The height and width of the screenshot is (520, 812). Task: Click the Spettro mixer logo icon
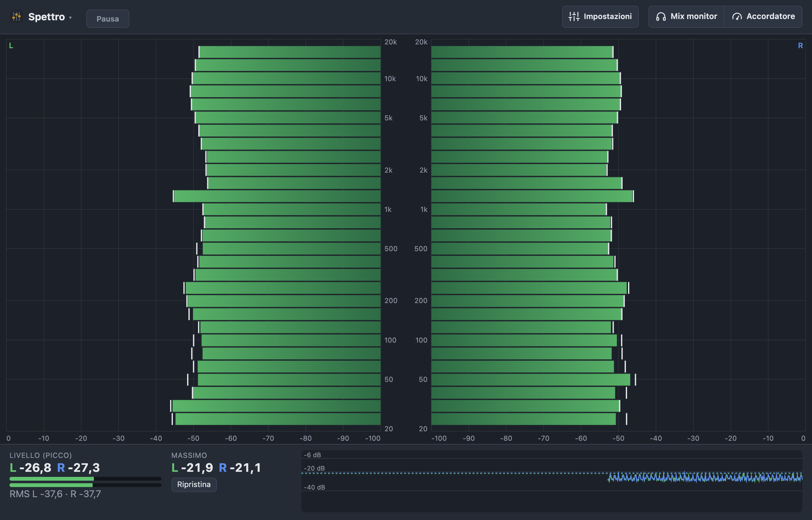17,17
